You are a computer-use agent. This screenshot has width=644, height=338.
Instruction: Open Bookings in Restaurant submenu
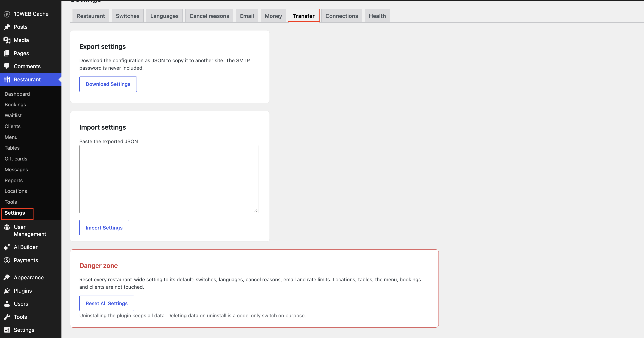coord(15,105)
